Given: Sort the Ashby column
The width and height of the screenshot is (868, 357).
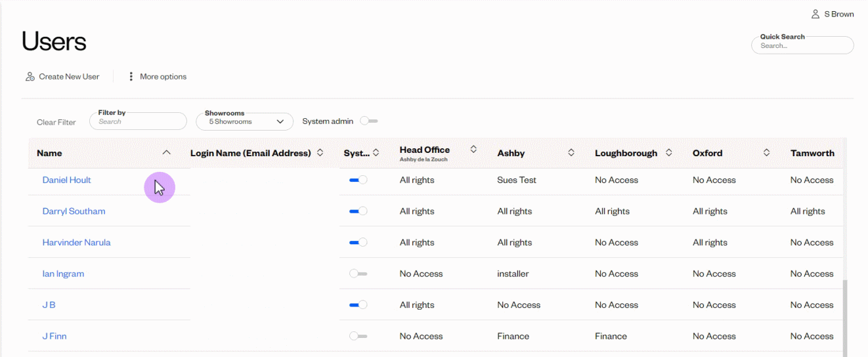Looking at the screenshot, I should tap(571, 152).
